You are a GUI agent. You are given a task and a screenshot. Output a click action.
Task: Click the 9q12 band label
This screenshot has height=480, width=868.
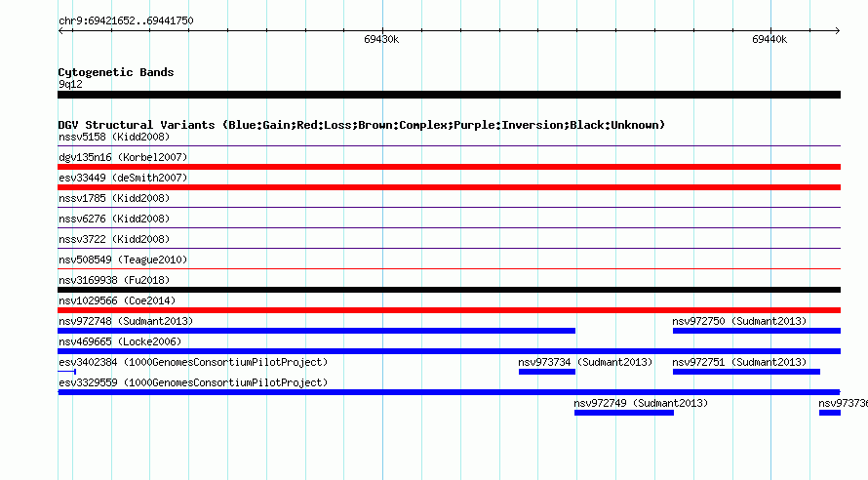[70, 84]
